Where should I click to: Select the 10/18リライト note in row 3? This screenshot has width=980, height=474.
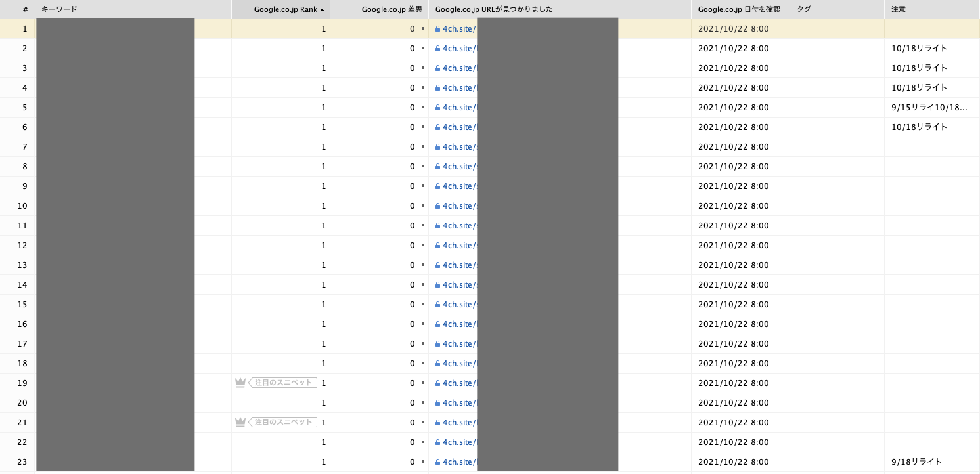coord(920,68)
